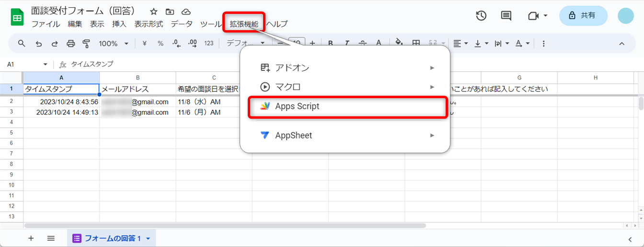This screenshot has width=644, height=247.
Task: Click the 共有 share button
Action: pos(583,16)
